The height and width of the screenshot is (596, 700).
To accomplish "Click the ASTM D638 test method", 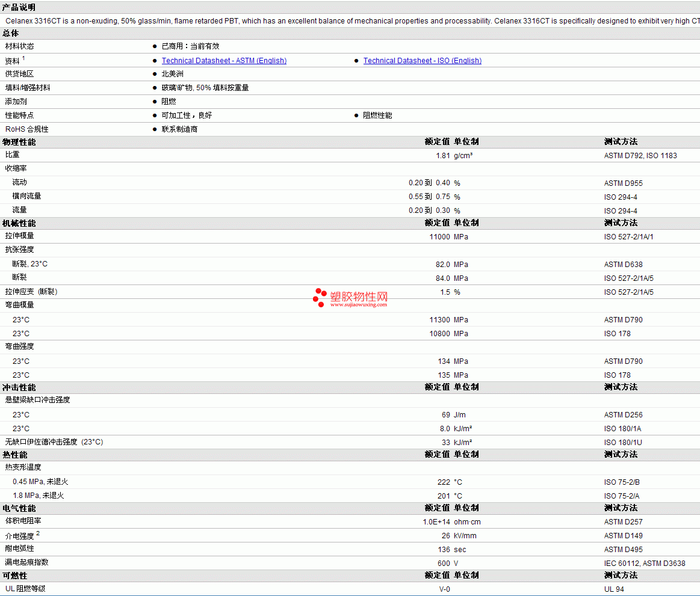I will 623,265.
